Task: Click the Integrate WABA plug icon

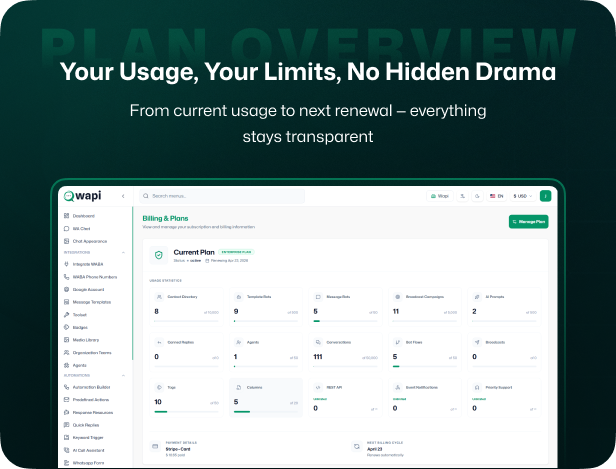Action: click(x=66, y=264)
